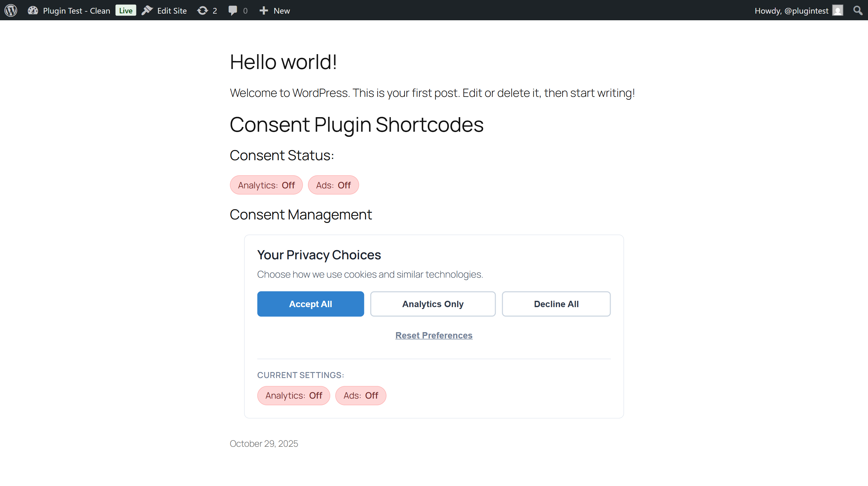The width and height of the screenshot is (868, 486).
Task: Click the user avatar in admin bar
Action: pyautogui.click(x=837, y=10)
